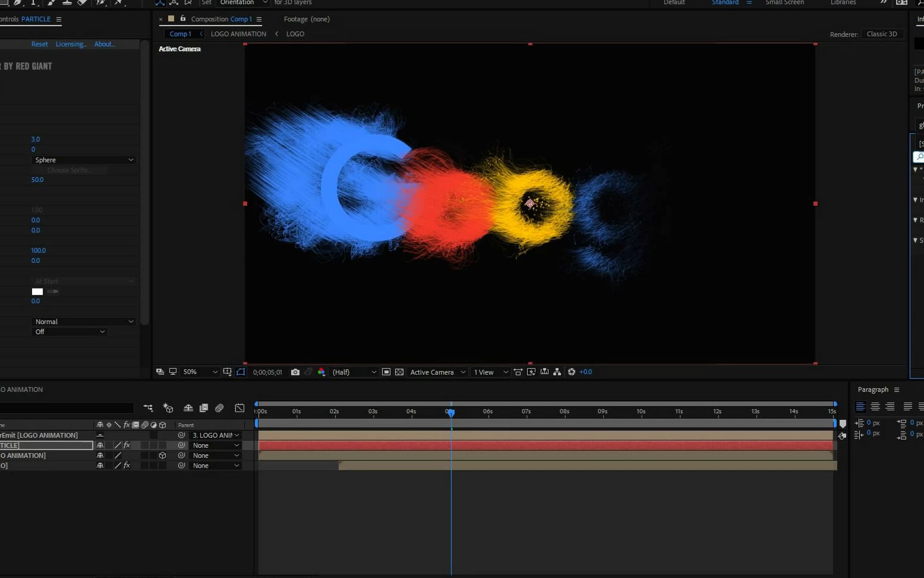Open Paragraph panel menu icon
This screenshot has width=924, height=578.
(x=897, y=389)
